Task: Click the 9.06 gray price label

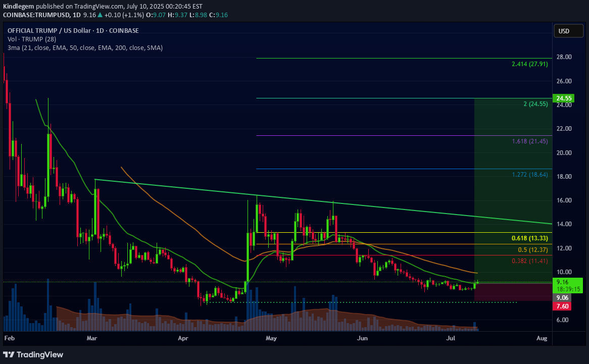Action: [563, 298]
